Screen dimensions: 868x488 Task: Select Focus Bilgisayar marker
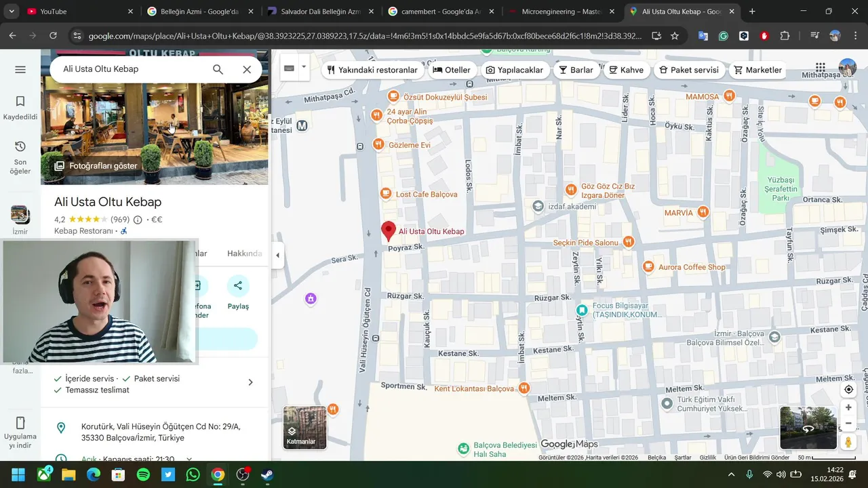(582, 310)
